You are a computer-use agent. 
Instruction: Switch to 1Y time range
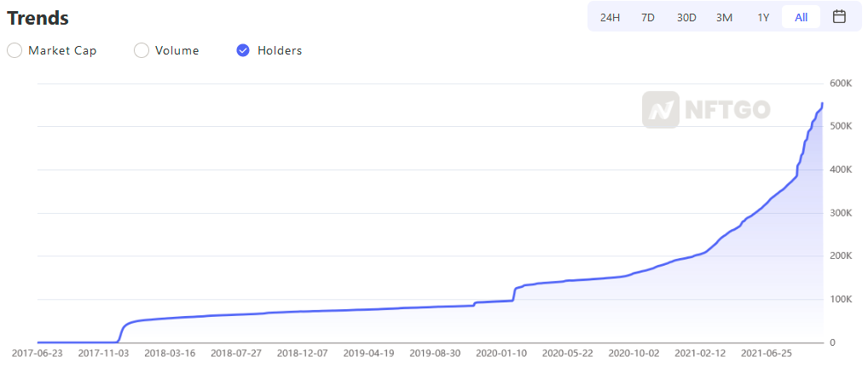[763, 17]
